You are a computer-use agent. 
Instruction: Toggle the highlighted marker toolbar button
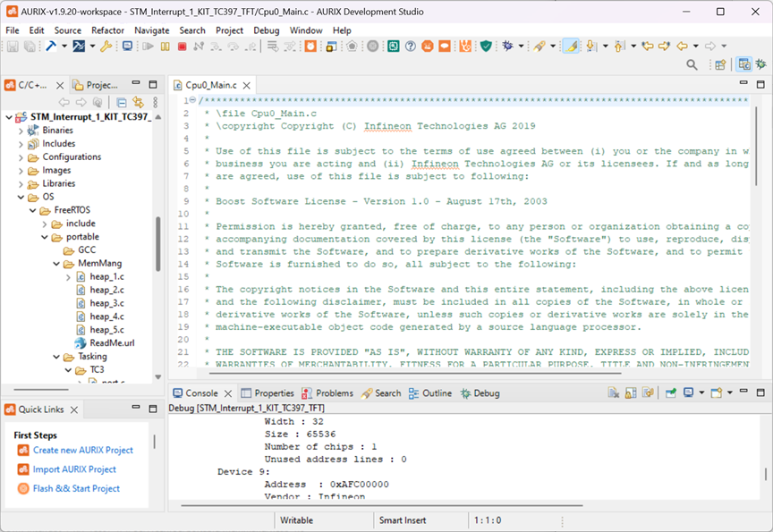coord(570,46)
